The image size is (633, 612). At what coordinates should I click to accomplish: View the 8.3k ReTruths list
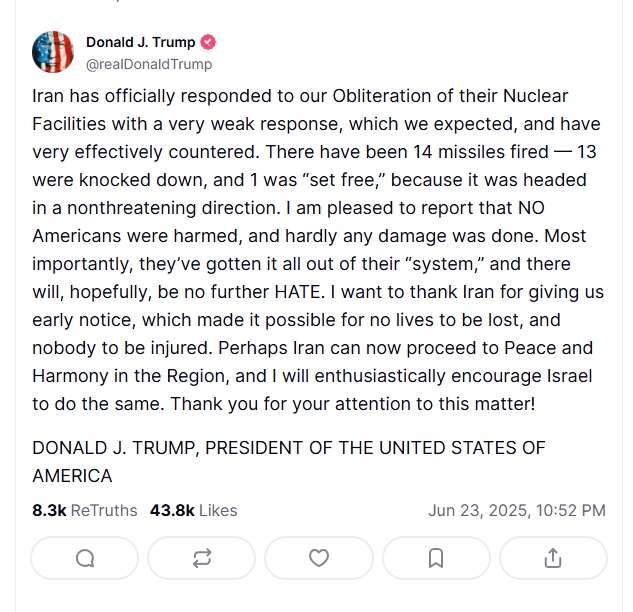[84, 510]
